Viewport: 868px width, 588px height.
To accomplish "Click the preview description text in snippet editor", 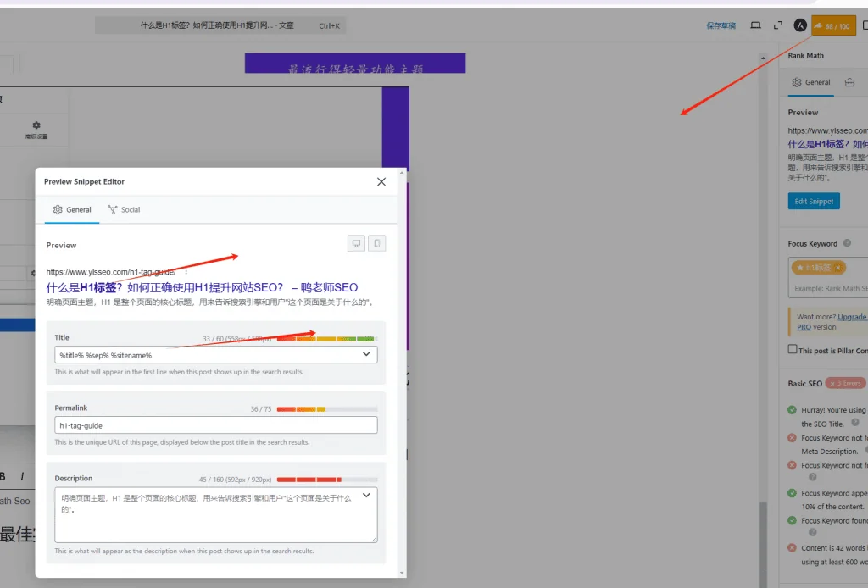I will (x=211, y=302).
